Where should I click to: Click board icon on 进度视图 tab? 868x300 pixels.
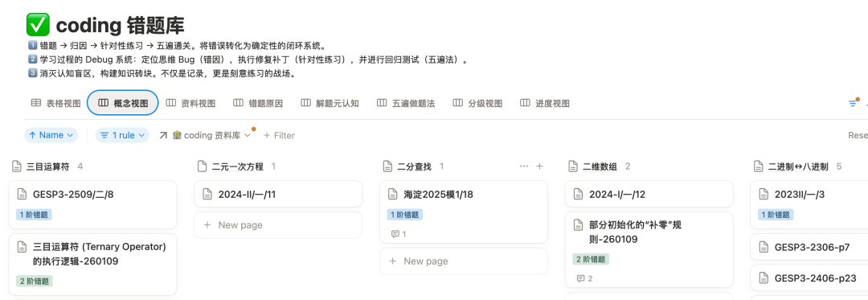click(x=526, y=103)
